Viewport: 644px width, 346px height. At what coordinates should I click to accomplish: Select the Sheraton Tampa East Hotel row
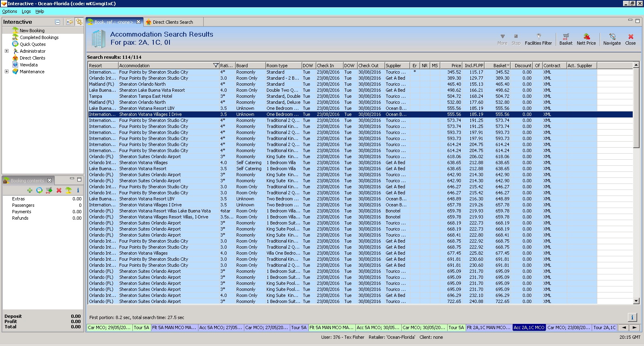(145, 96)
